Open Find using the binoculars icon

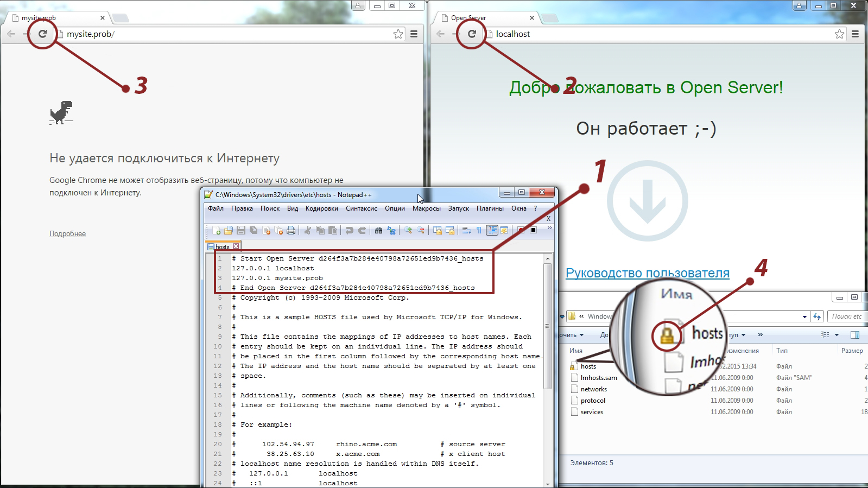click(x=378, y=231)
